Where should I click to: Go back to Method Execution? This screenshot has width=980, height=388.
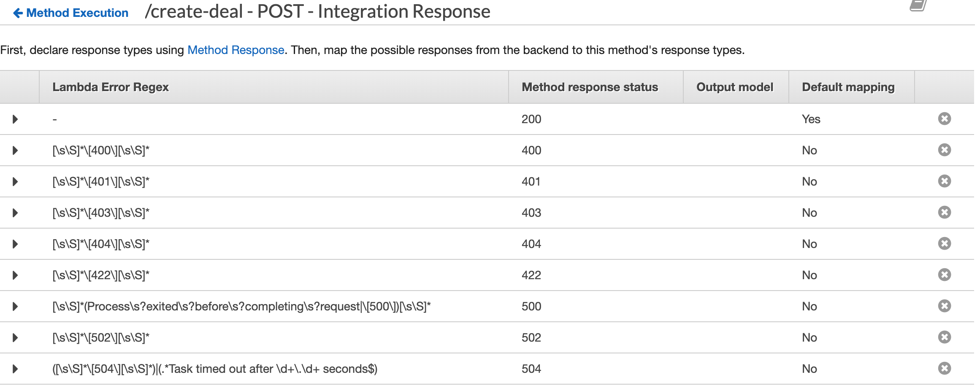71,13
